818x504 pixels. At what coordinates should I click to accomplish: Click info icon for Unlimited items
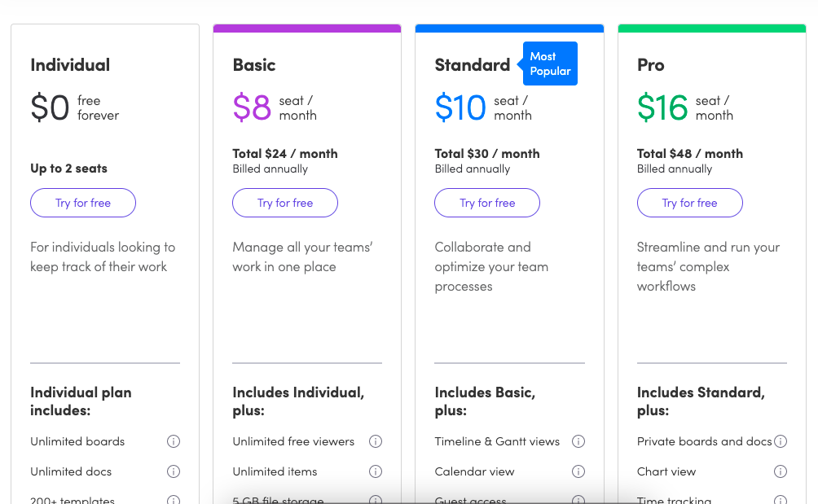click(x=376, y=471)
